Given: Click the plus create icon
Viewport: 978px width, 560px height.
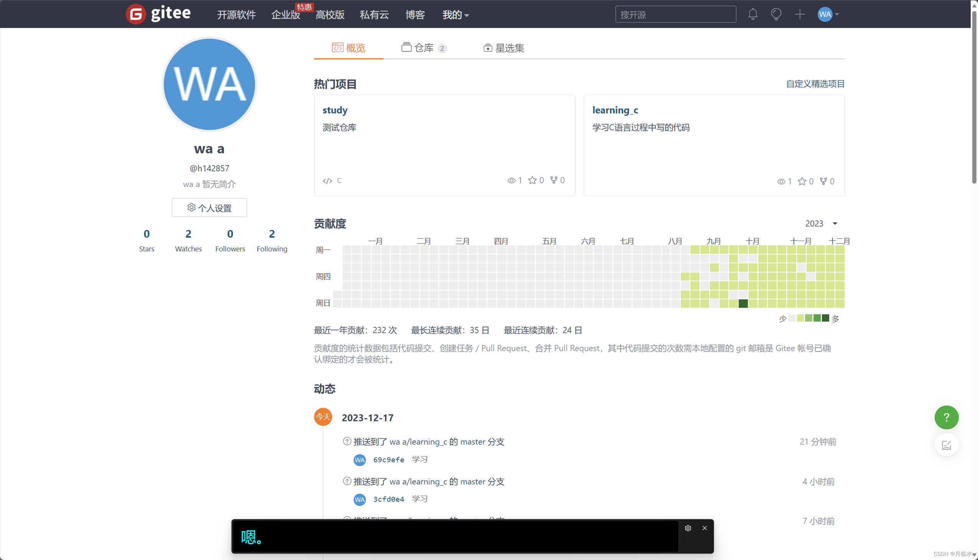Looking at the screenshot, I should click(x=800, y=14).
